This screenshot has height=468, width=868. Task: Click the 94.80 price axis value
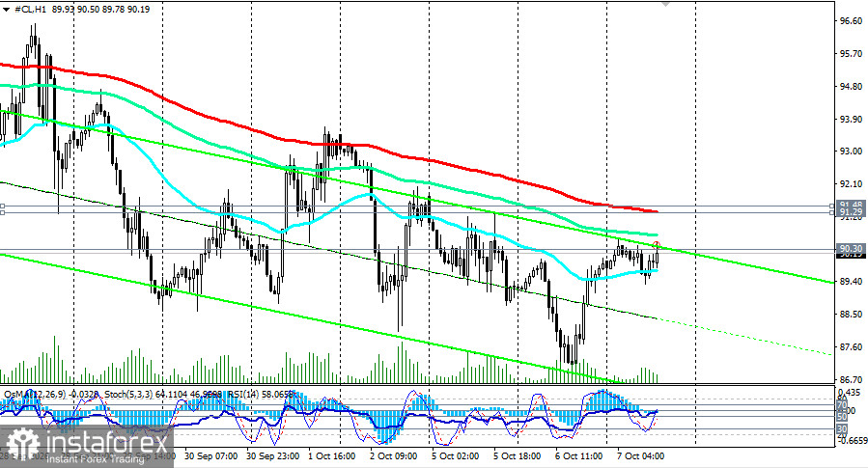click(x=851, y=86)
